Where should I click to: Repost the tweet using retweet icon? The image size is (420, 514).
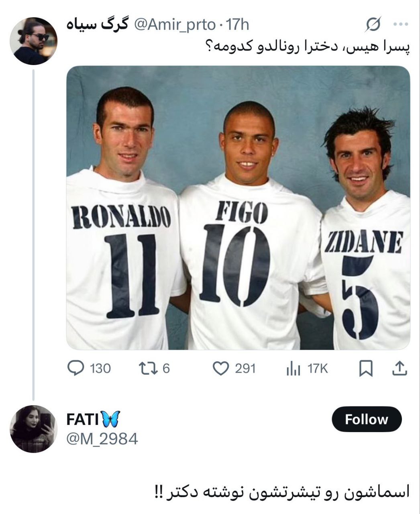click(x=147, y=368)
